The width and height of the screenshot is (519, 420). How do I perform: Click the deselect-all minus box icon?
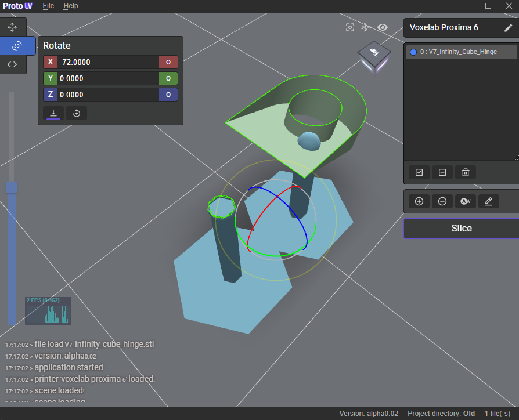tap(442, 172)
